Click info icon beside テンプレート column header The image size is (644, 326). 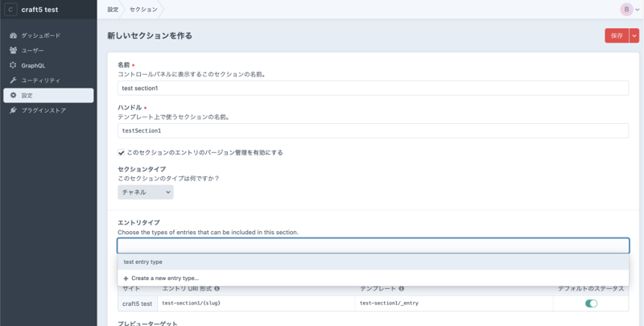click(x=402, y=288)
